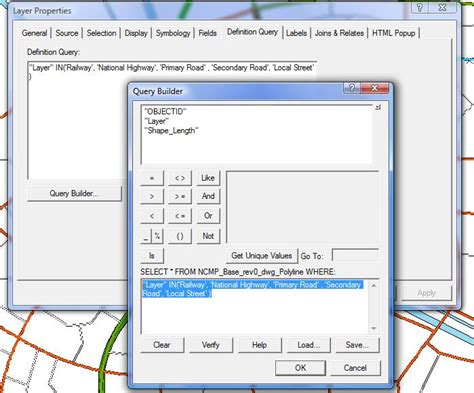This screenshot has height=393, width=474.
Task: Switch to the Fields tab
Action: tap(207, 33)
